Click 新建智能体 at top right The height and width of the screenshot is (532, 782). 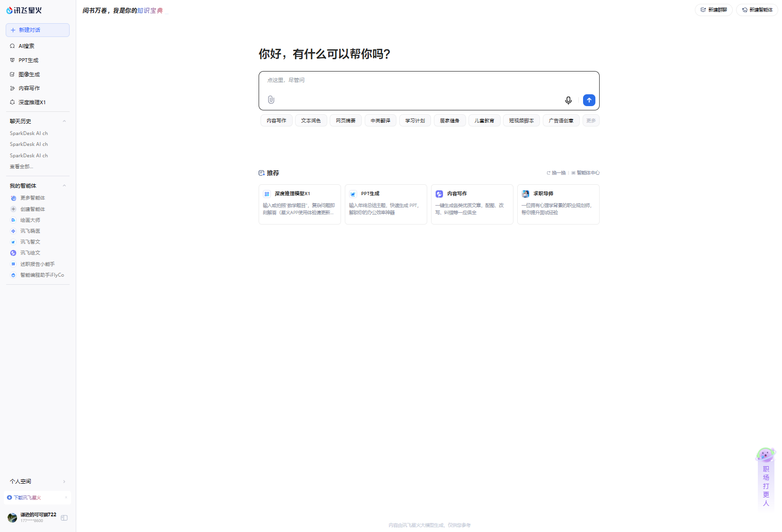coord(757,9)
